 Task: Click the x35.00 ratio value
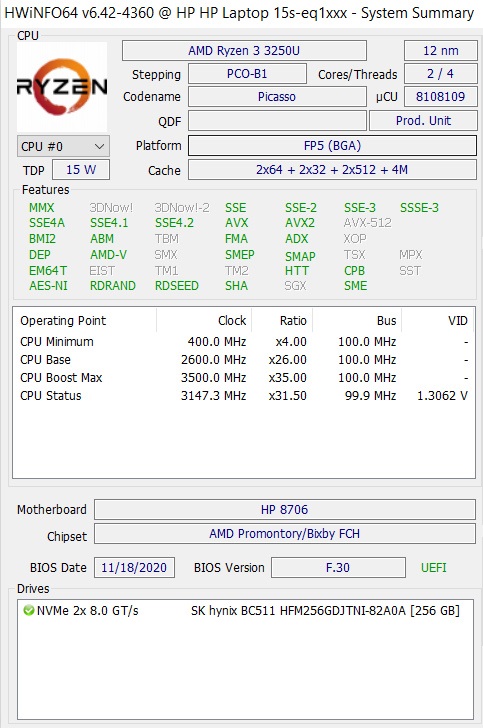(287, 378)
